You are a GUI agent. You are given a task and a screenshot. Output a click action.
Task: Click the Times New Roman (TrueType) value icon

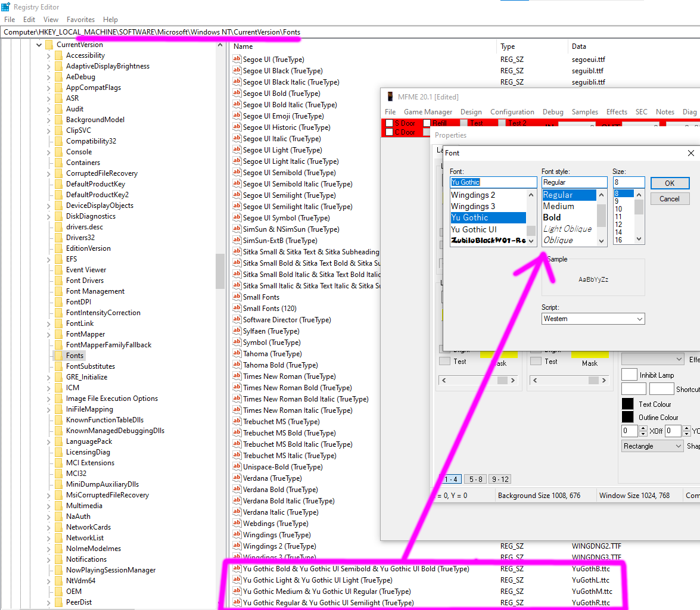[x=237, y=376]
